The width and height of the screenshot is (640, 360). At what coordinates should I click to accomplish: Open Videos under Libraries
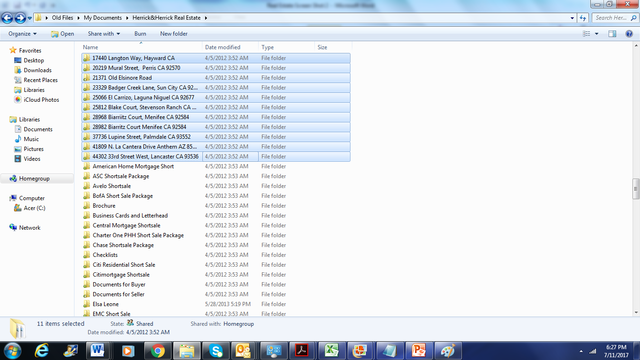tap(32, 159)
